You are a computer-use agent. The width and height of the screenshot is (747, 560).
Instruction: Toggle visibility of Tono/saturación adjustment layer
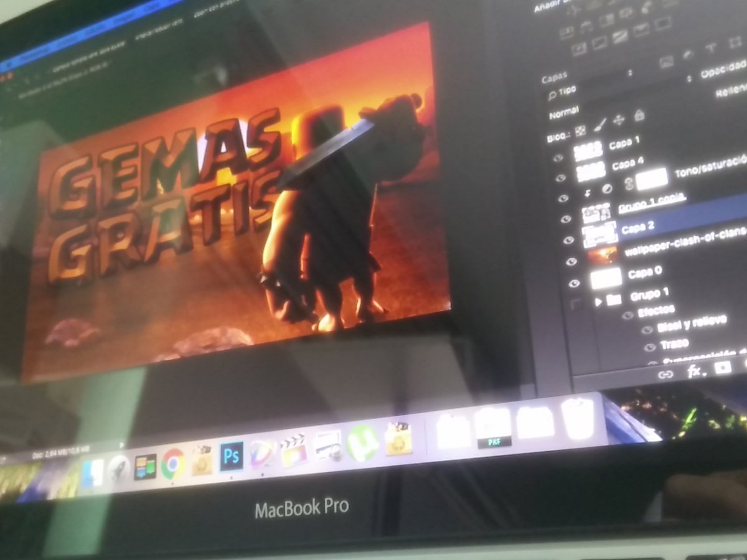pos(564,198)
